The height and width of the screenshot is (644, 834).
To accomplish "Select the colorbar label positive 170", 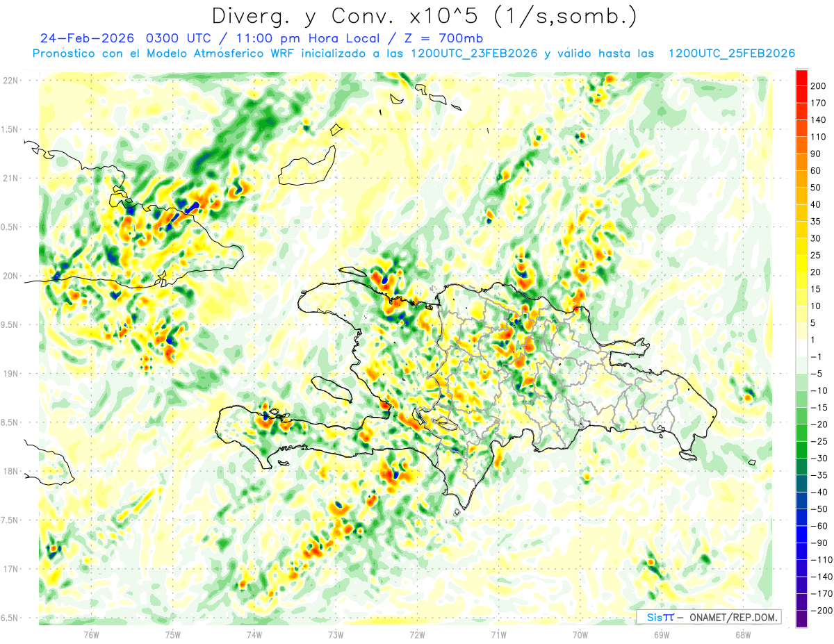I will pos(819,103).
